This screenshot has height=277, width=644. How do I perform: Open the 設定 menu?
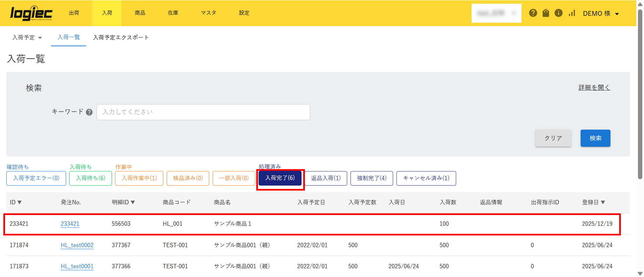coord(244,13)
